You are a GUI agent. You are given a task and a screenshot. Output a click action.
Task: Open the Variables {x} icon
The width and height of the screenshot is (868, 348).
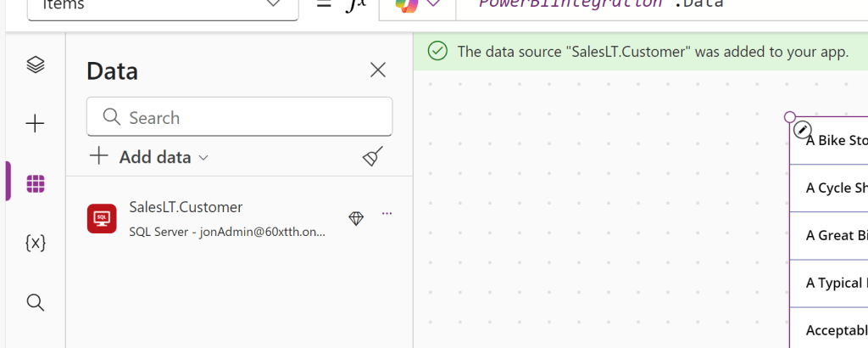tap(36, 243)
